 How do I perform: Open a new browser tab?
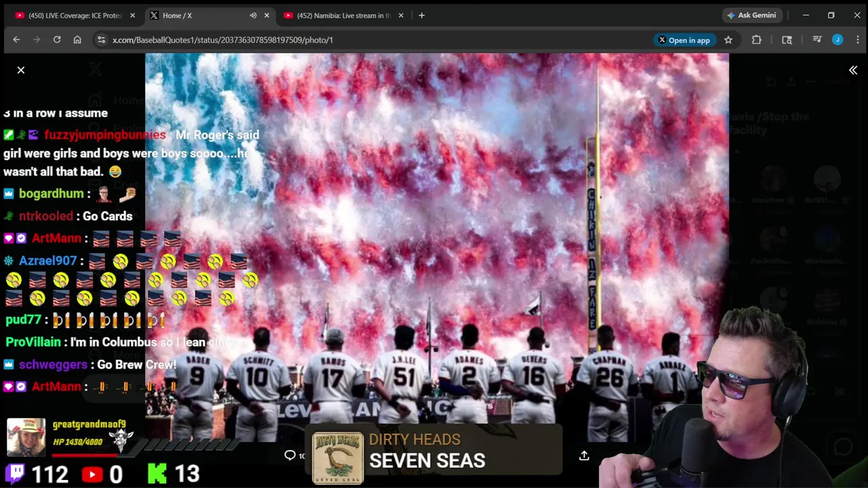click(422, 16)
